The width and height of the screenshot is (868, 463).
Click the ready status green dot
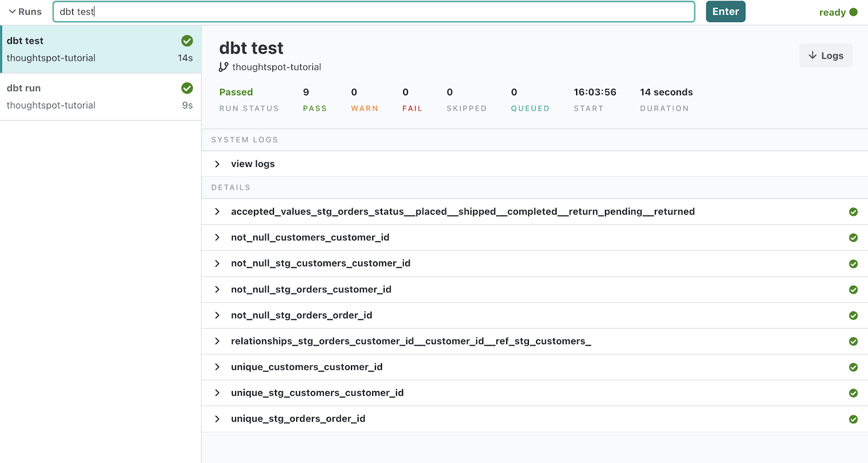pos(853,12)
